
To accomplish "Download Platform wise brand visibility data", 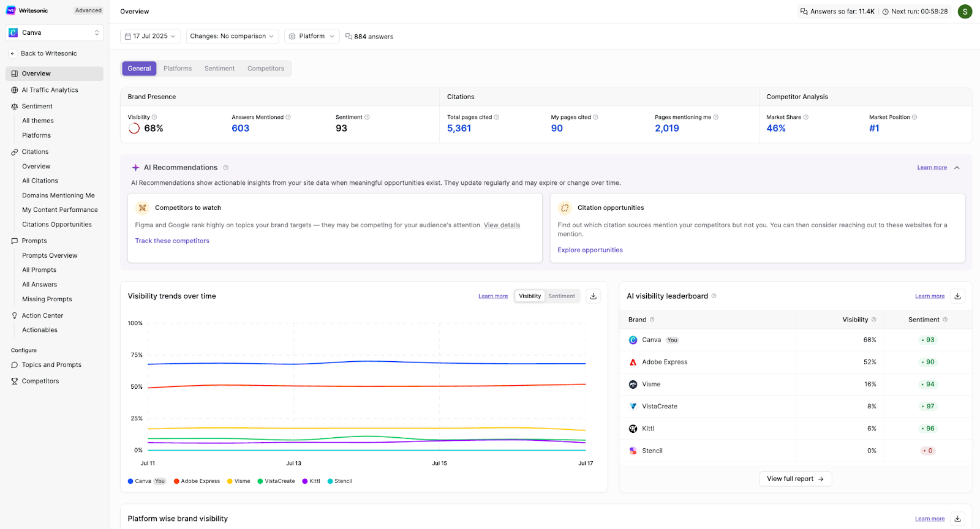I will pyautogui.click(x=957, y=519).
